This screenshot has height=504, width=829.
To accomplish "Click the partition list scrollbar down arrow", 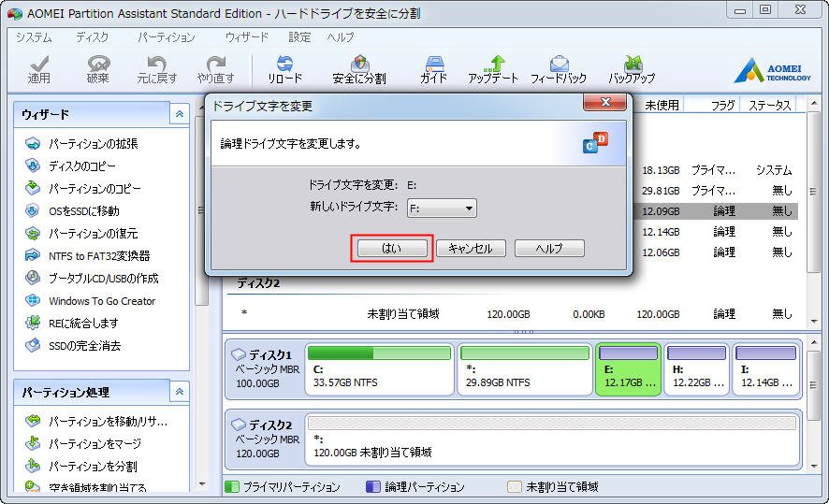I will [814, 321].
